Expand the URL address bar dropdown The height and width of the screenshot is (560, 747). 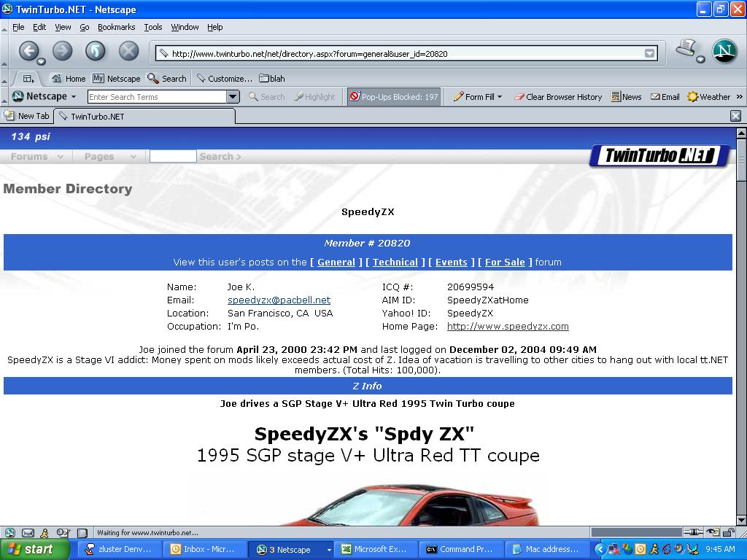pos(649,53)
